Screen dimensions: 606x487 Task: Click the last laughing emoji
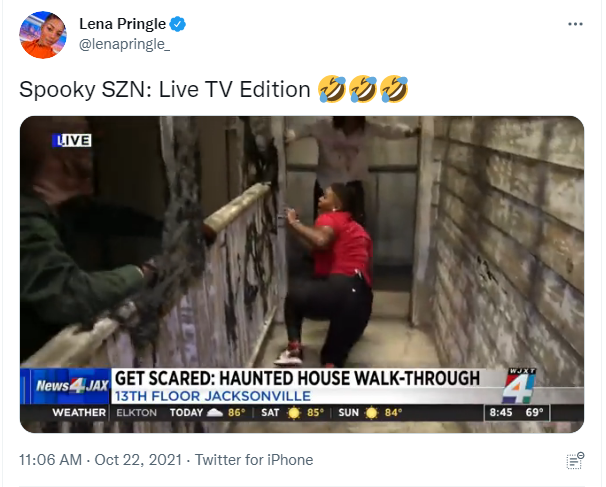tap(394, 89)
